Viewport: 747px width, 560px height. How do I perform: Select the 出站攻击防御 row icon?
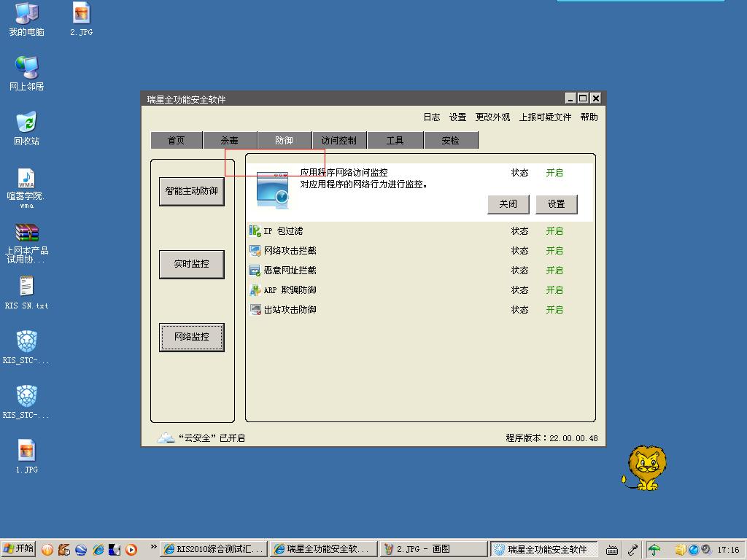(x=255, y=309)
